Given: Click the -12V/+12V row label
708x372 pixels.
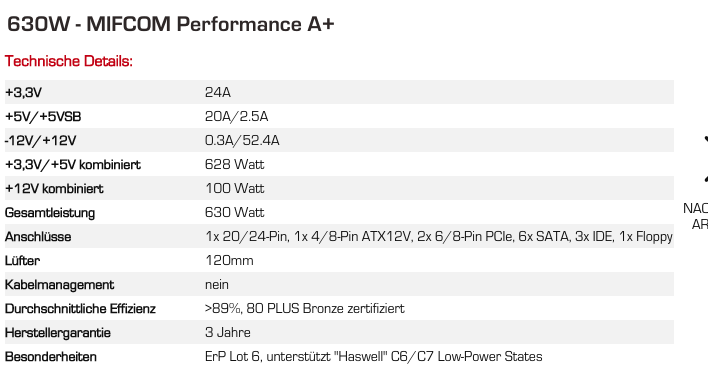Looking at the screenshot, I should click(40, 140).
